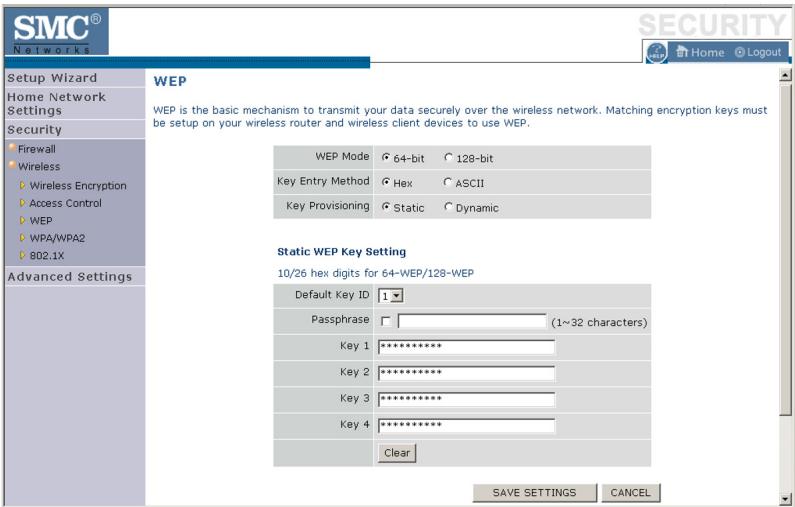This screenshot has height=507, width=795.
Task: Click the Logout link
Action: pos(758,52)
